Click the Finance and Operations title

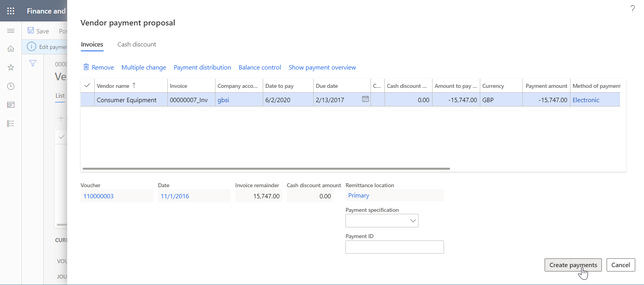[46, 11]
